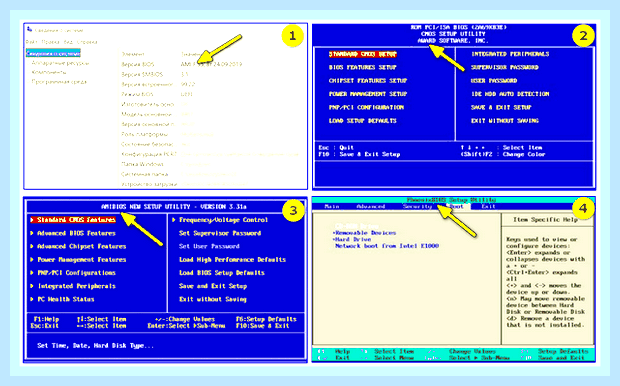Expand the Power Management Features submenu arrow
Screen dimensions: 620x386
tap(32, 260)
